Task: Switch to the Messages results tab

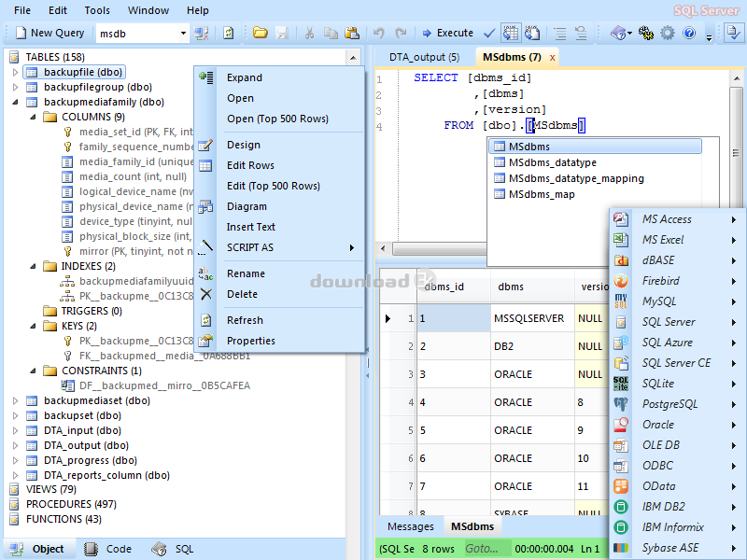Action: point(411,526)
